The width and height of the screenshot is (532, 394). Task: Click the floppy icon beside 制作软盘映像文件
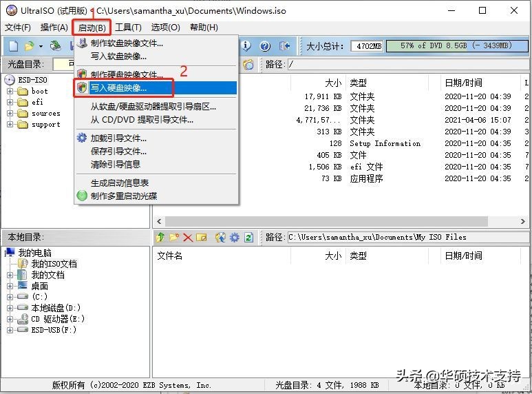(x=82, y=43)
